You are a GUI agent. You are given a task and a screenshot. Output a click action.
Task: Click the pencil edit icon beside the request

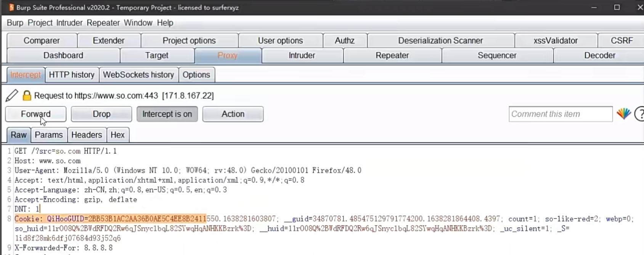tap(12, 95)
